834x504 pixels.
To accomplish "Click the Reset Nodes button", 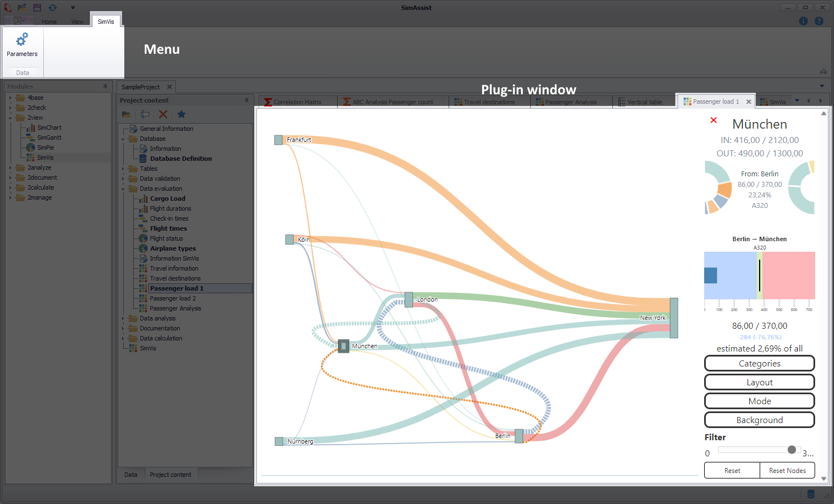I will click(787, 471).
